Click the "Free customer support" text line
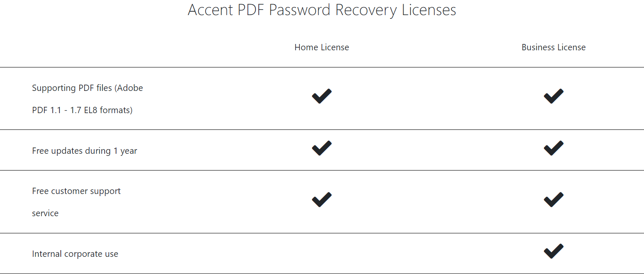The width and height of the screenshot is (644, 274). [76, 191]
